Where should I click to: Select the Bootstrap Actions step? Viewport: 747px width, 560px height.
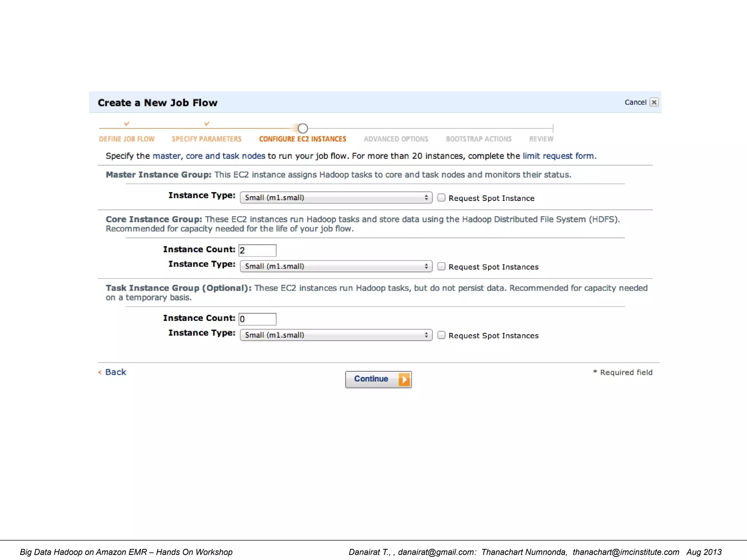click(479, 139)
